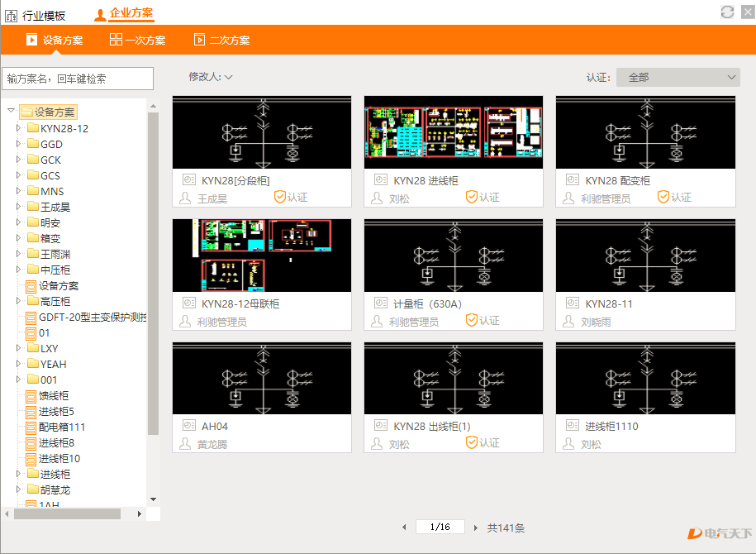
Task: Collapse the root 设备方案 tree node
Action: point(11,111)
